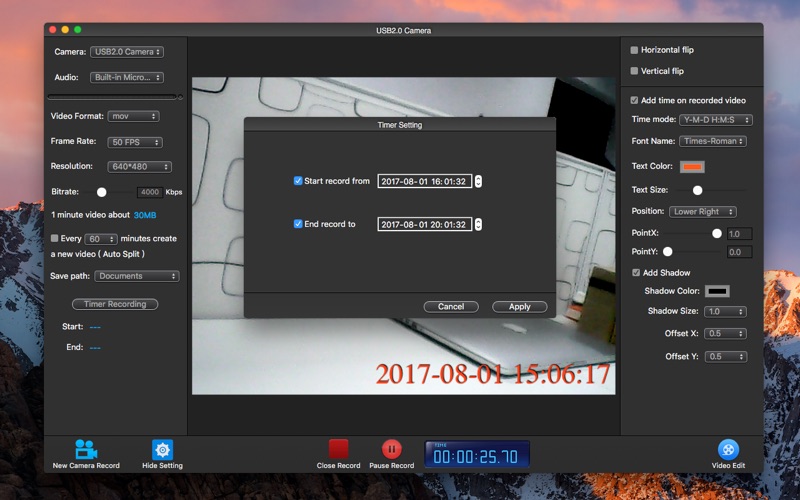Image resolution: width=800 pixels, height=500 pixels.
Task: Click the End record to date-time field
Action: (x=424, y=224)
